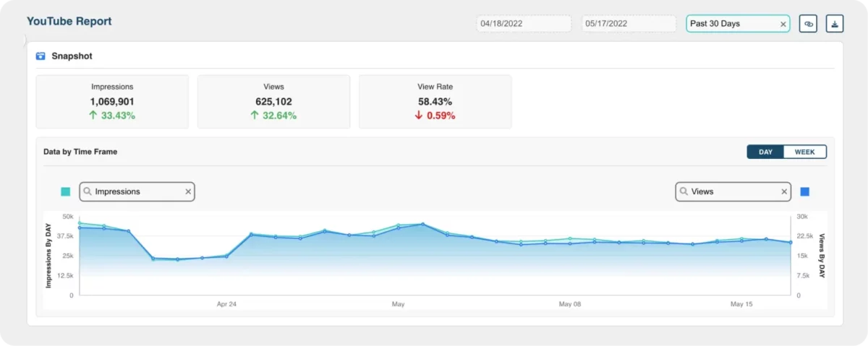This screenshot has width=868, height=346.
Task: Click the search icon in Views selector
Action: (x=684, y=191)
